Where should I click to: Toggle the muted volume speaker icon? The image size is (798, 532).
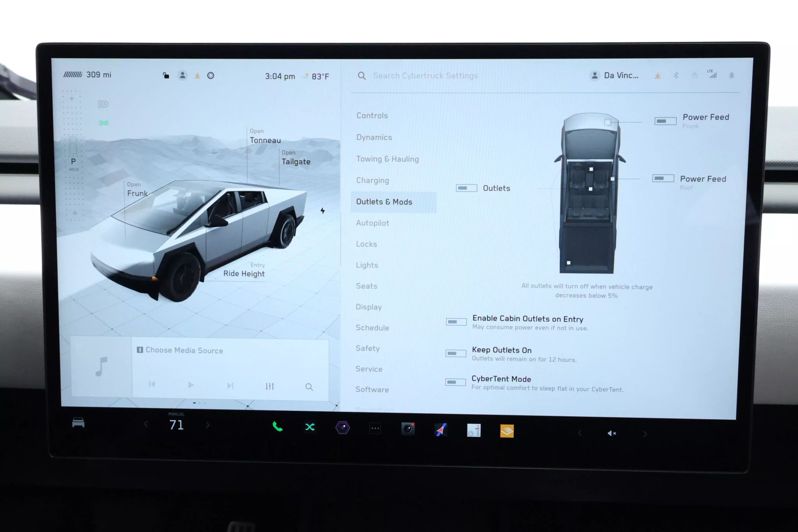coord(612,433)
